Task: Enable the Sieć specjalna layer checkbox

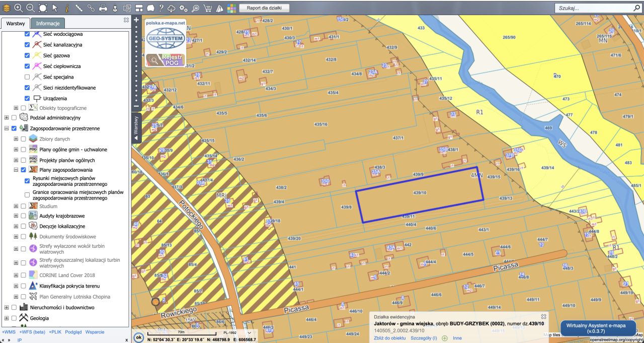Action: 27,77
